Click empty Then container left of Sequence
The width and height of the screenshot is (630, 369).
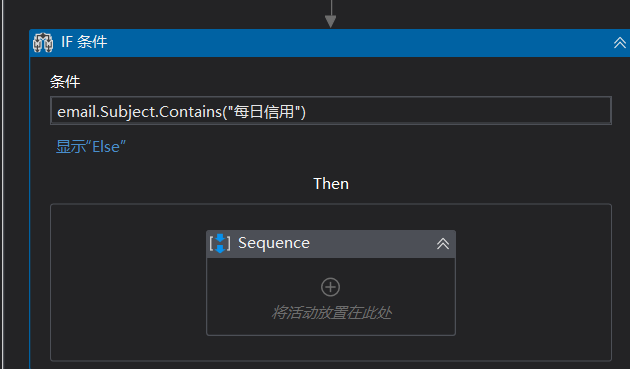129,282
